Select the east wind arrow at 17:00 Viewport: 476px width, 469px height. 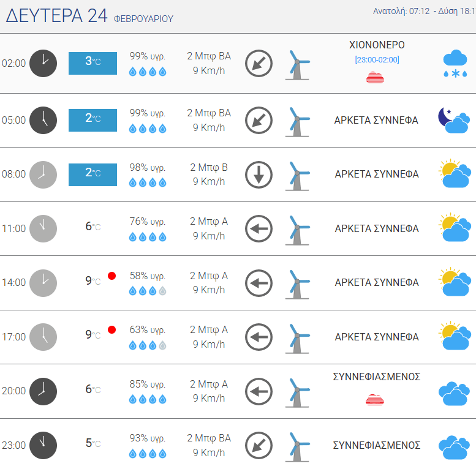[259, 337]
